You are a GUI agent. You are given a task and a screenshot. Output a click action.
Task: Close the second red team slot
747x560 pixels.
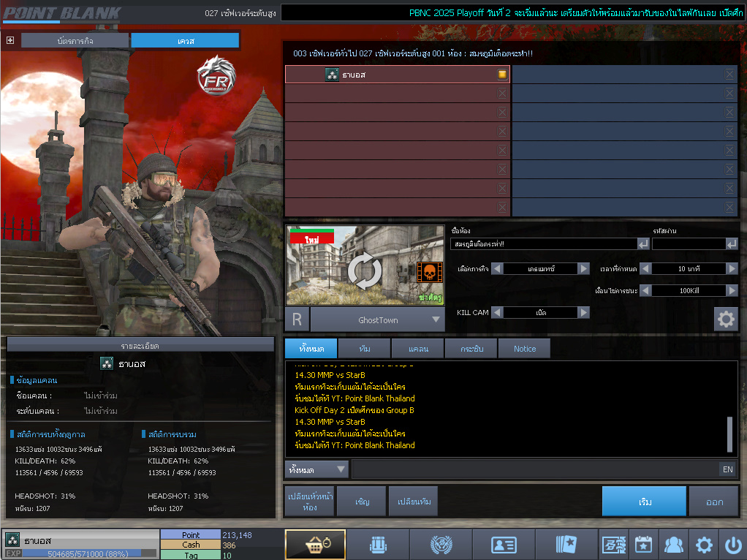pyautogui.click(x=502, y=93)
